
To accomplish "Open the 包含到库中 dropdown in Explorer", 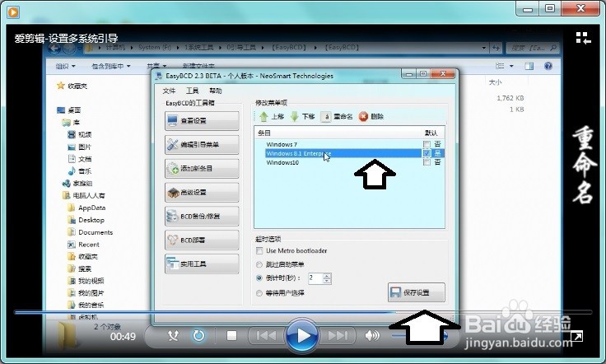I will pos(111,67).
